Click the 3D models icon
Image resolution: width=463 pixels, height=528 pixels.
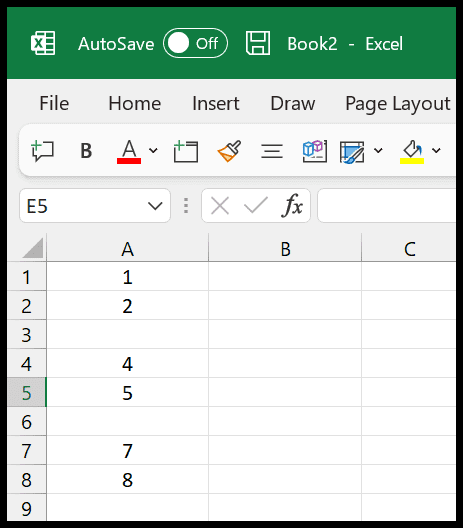pos(315,151)
